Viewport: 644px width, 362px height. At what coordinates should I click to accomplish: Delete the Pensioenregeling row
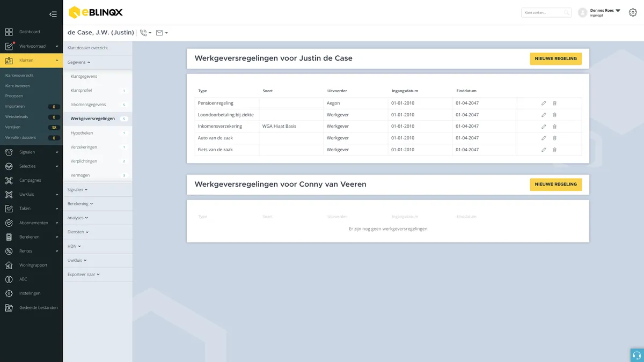[554, 103]
